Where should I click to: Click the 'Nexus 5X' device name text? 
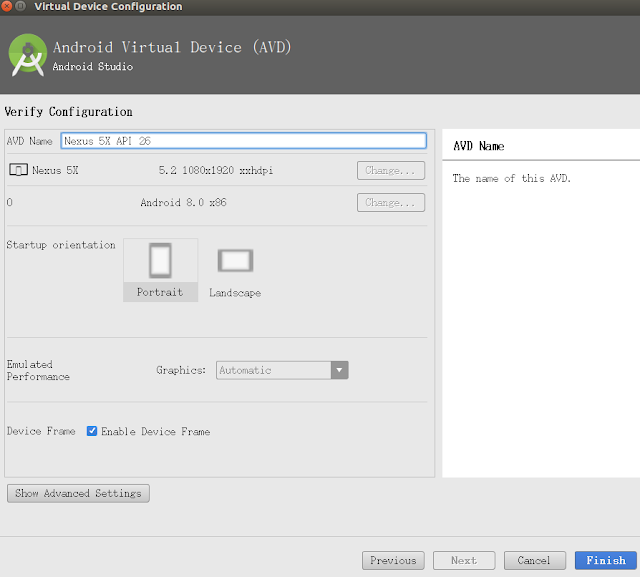(55, 170)
